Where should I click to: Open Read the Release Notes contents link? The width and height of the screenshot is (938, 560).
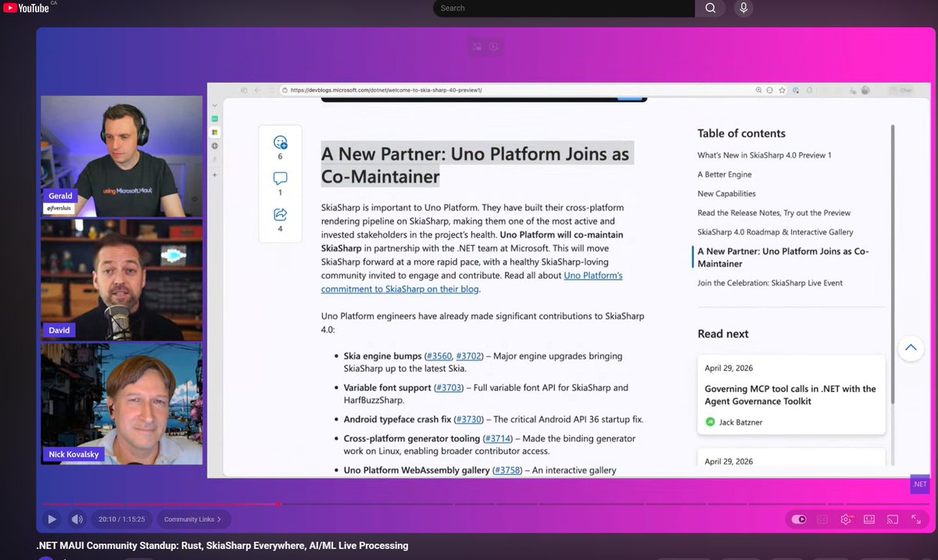pyautogui.click(x=774, y=212)
